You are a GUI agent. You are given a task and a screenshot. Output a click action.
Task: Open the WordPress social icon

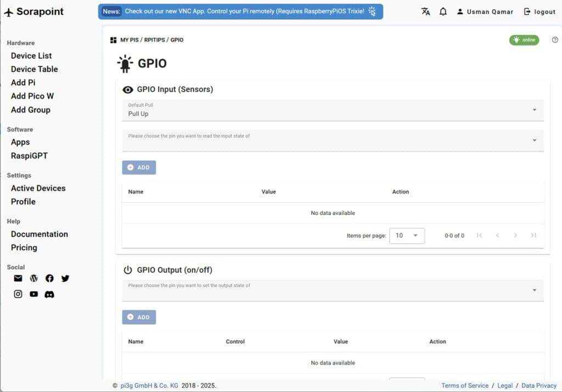click(34, 279)
